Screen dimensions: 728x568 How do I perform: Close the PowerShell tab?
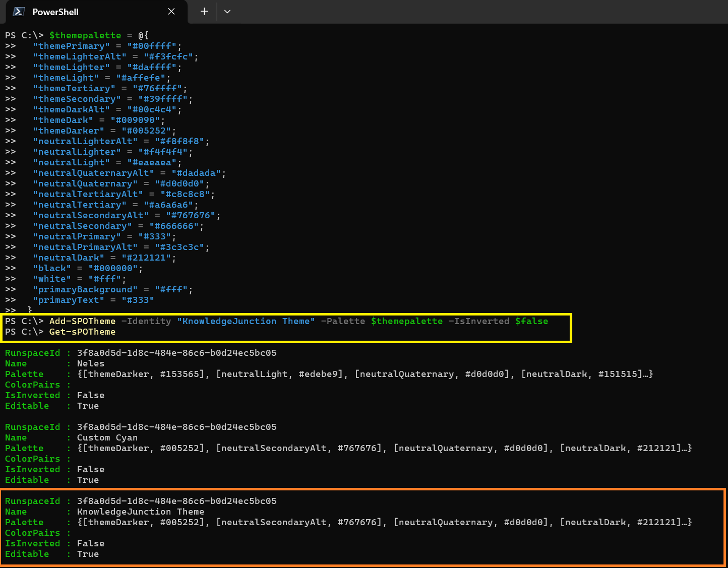pos(171,11)
